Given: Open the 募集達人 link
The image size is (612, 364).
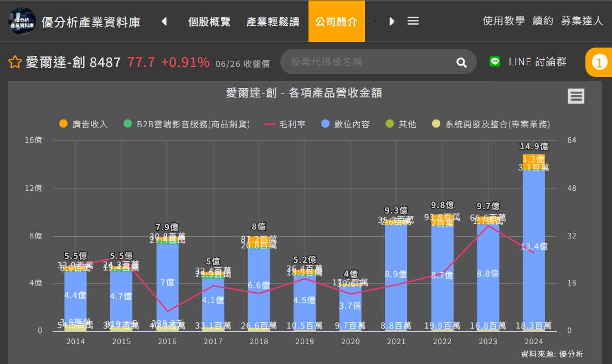Looking at the screenshot, I should pos(582,20).
